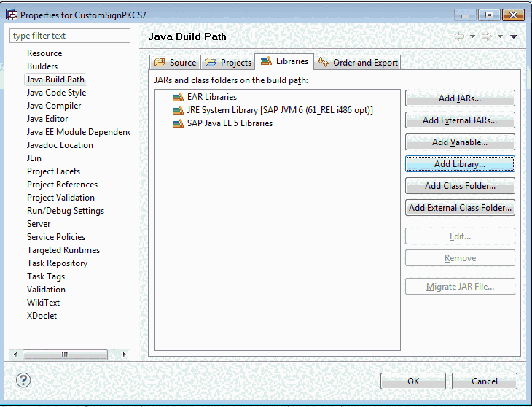This screenshot has height=407, width=532.
Task: Focus the type filter text field
Action: (70, 36)
